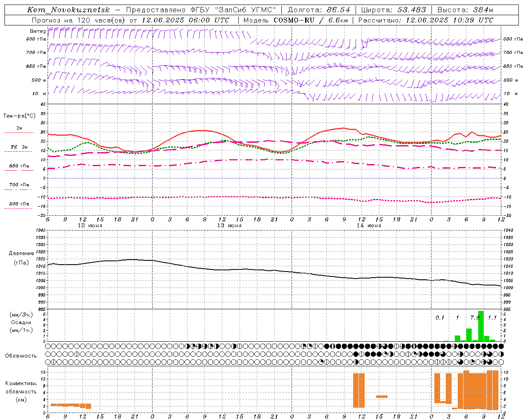Click the (мм/3ч.) precipitation unit label
The width and height of the screenshot is (525, 420).
(21, 315)
